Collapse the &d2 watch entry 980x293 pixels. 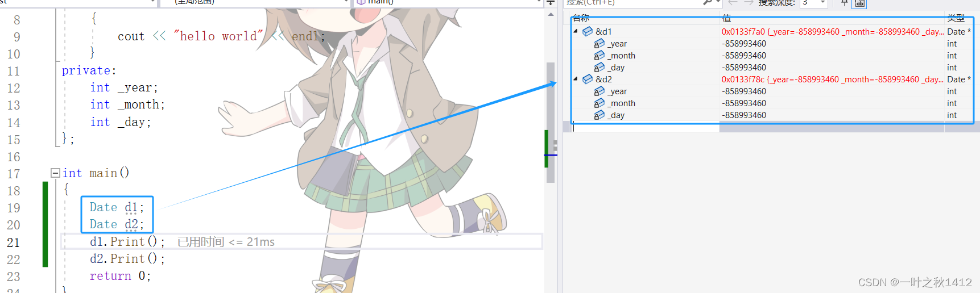point(575,79)
